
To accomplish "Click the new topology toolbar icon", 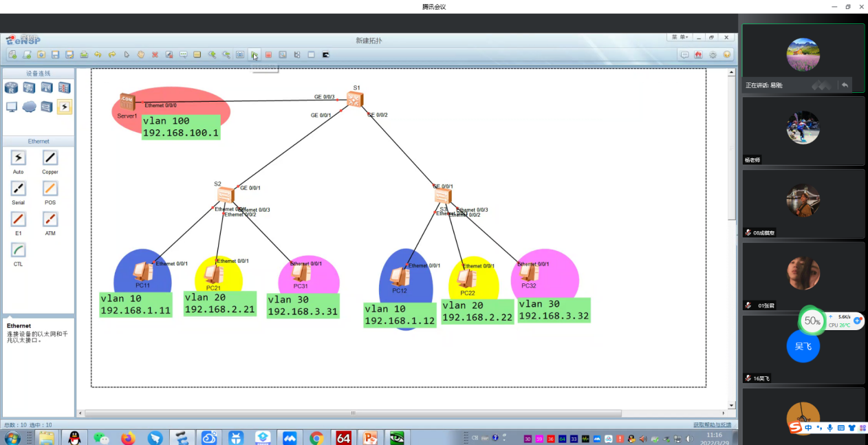I will (x=12, y=54).
